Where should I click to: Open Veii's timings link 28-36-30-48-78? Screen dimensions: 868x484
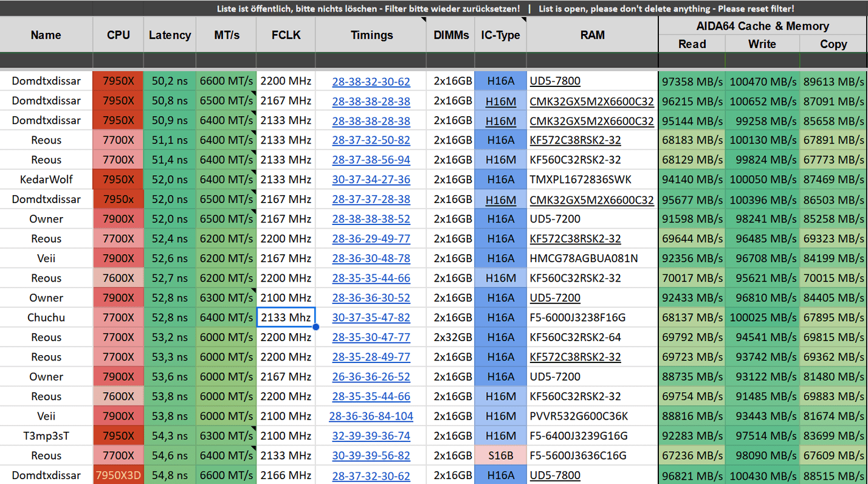371,259
